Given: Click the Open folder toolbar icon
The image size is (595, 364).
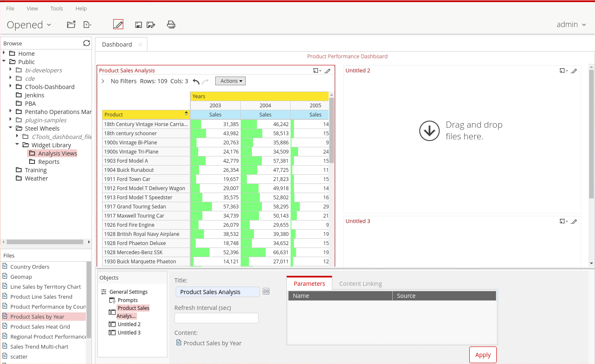Looking at the screenshot, I should pyautogui.click(x=71, y=25).
